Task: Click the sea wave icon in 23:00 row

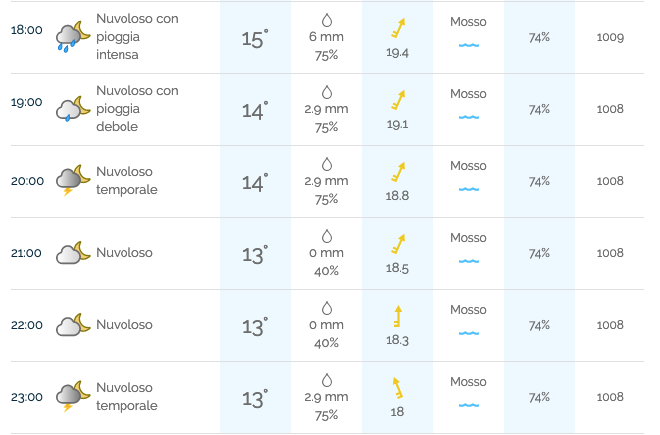Action: pyautogui.click(x=468, y=405)
